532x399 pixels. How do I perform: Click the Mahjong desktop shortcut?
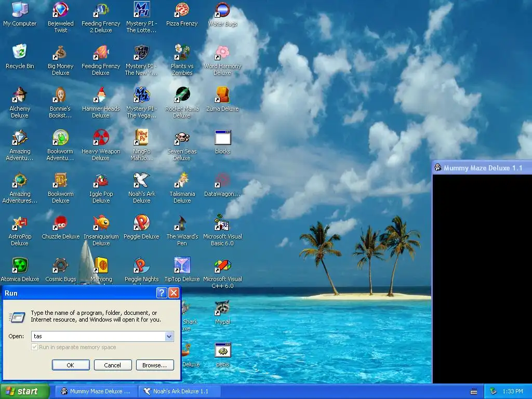click(x=101, y=270)
